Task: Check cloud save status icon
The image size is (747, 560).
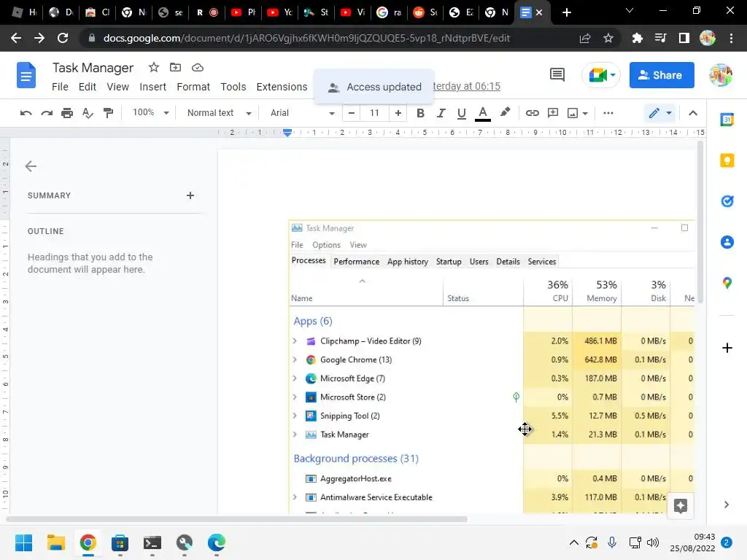Action: tap(197, 68)
